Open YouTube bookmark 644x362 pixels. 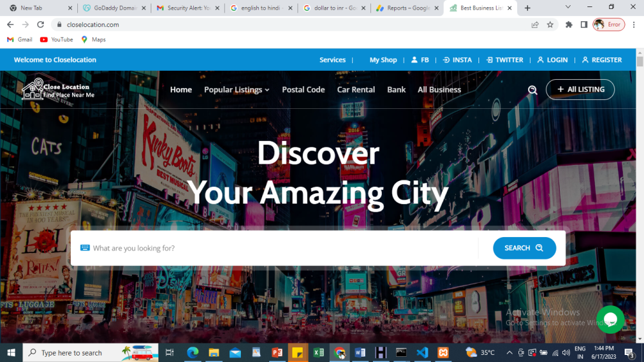click(56, 39)
